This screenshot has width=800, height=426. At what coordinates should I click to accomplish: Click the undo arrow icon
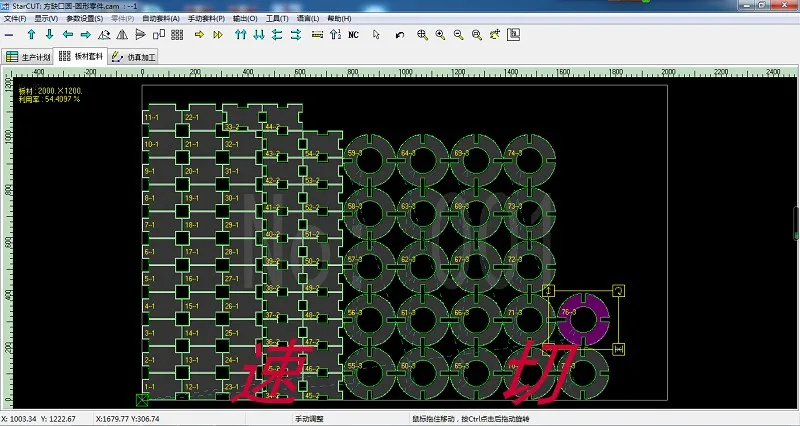400,34
